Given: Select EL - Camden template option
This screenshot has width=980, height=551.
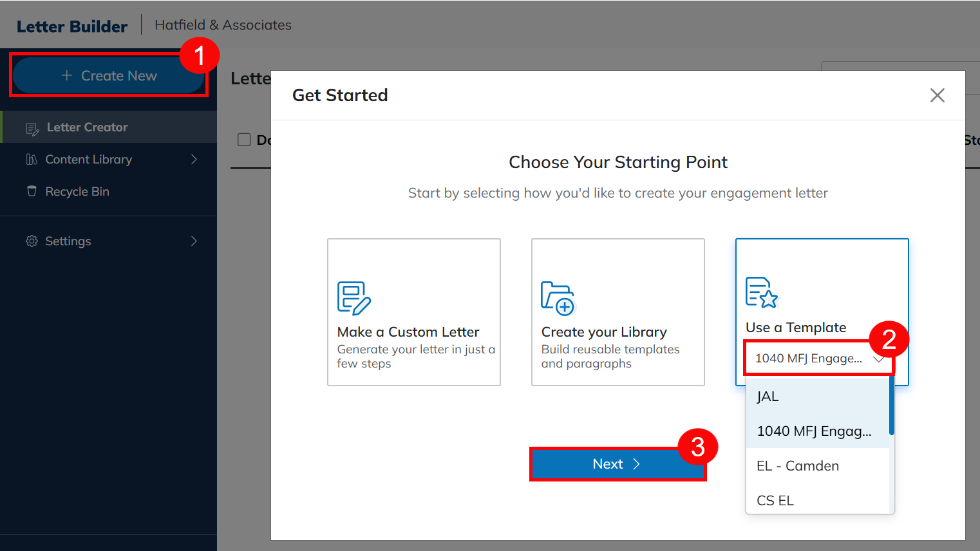Looking at the screenshot, I should (x=798, y=466).
